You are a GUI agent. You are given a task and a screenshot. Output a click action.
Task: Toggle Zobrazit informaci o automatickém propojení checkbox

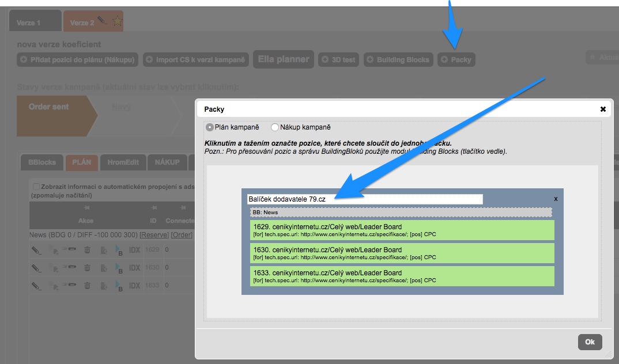pyautogui.click(x=36, y=187)
